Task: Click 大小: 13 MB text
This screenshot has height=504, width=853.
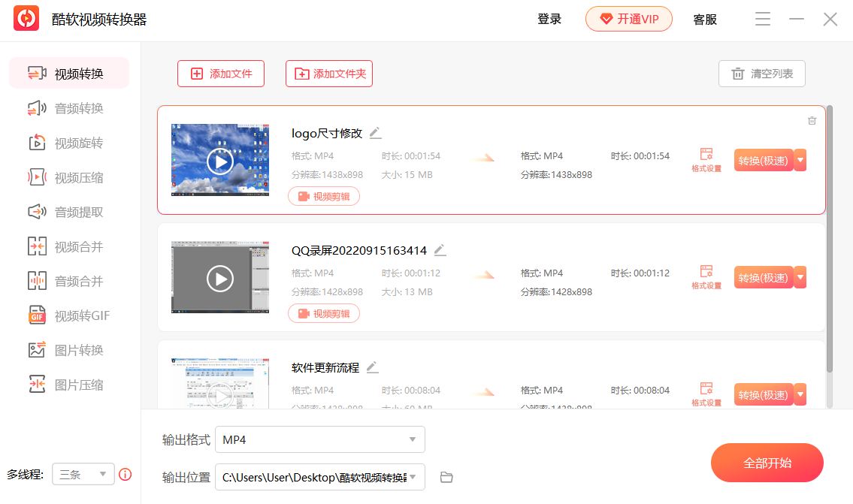Action: [x=407, y=292]
